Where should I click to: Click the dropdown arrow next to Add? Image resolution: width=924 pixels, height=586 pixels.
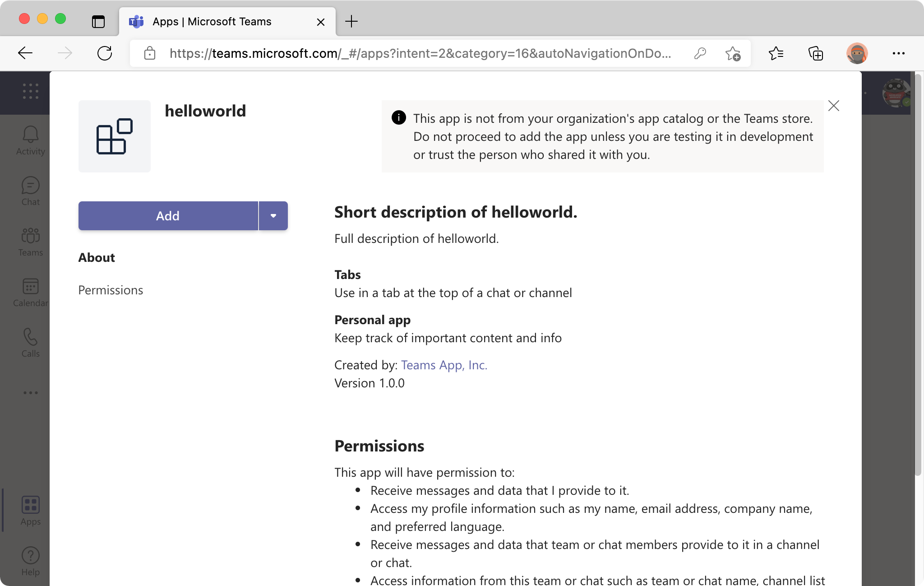[273, 215]
